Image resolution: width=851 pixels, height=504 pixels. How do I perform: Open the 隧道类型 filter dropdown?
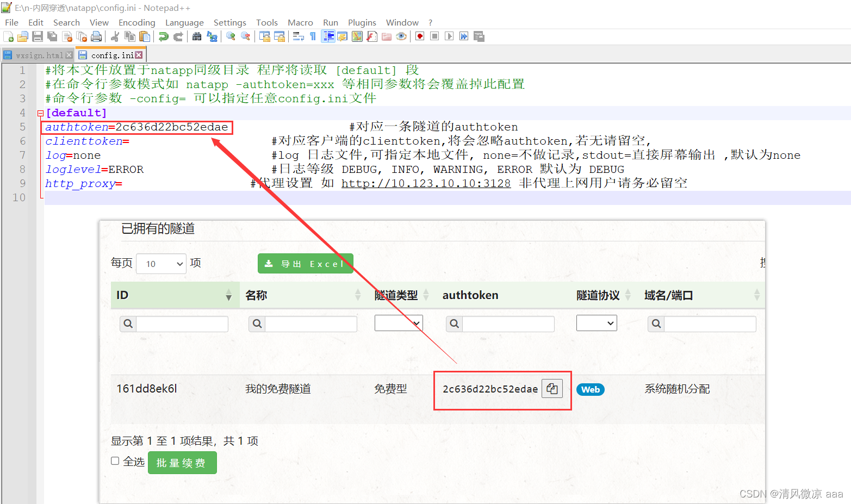click(399, 323)
